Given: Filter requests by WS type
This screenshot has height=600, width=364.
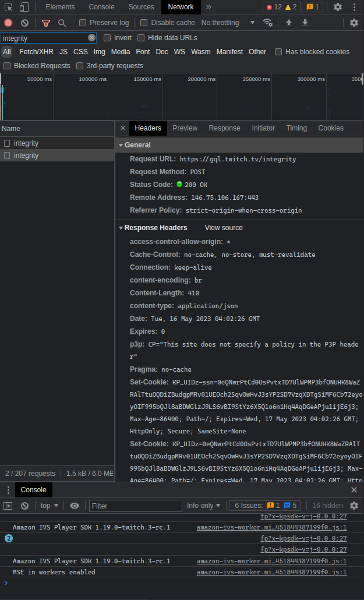Looking at the screenshot, I should pyautogui.click(x=179, y=52).
